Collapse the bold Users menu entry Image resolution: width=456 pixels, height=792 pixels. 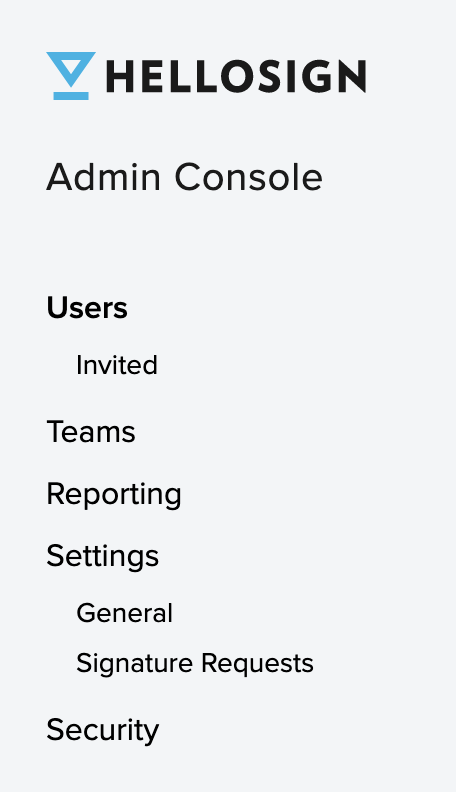(87, 308)
